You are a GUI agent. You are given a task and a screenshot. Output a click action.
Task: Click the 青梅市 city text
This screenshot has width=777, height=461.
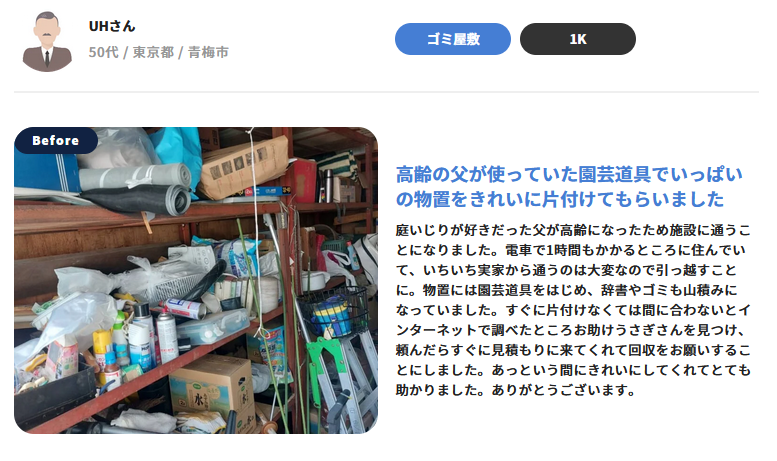point(208,52)
